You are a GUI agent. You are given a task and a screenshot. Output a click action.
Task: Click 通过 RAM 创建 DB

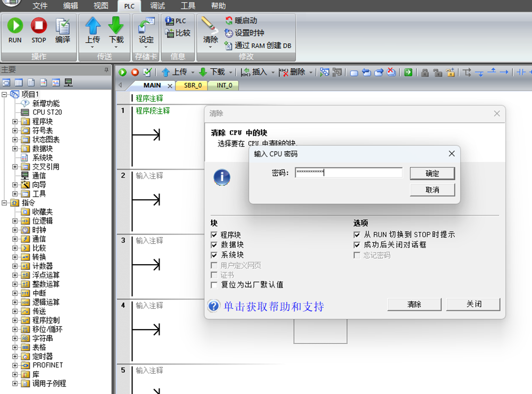coord(257,46)
